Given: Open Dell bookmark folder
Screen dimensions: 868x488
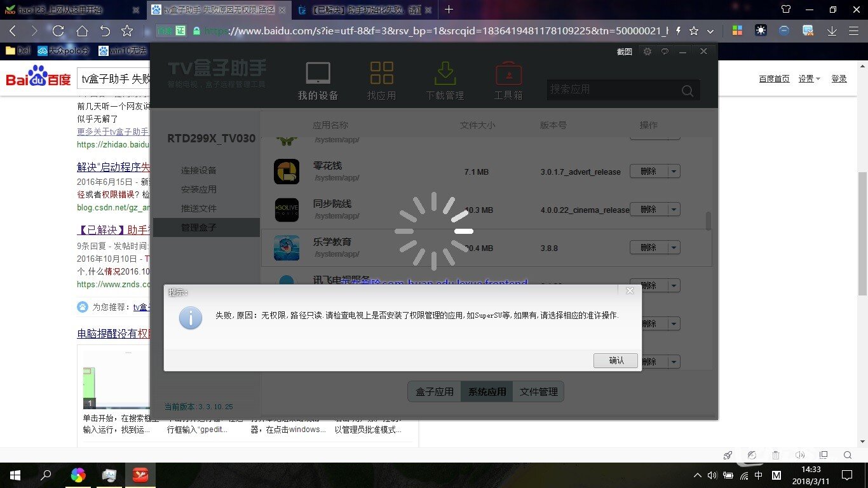Looking at the screenshot, I should pyautogui.click(x=18, y=51).
